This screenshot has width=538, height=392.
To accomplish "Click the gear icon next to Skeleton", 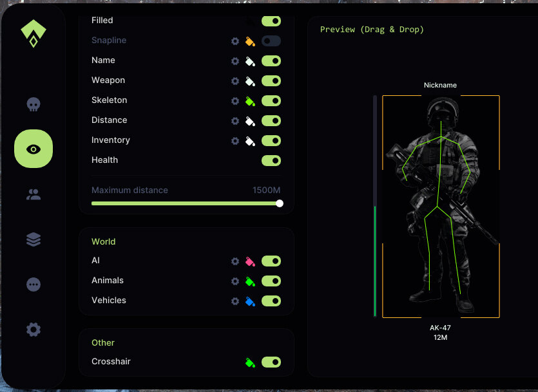I will [235, 101].
